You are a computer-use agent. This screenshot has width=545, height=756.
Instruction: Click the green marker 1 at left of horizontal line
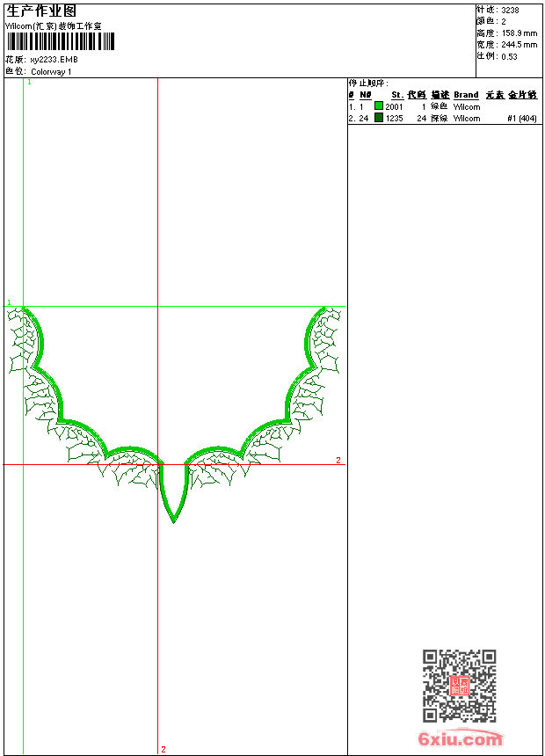click(x=9, y=302)
